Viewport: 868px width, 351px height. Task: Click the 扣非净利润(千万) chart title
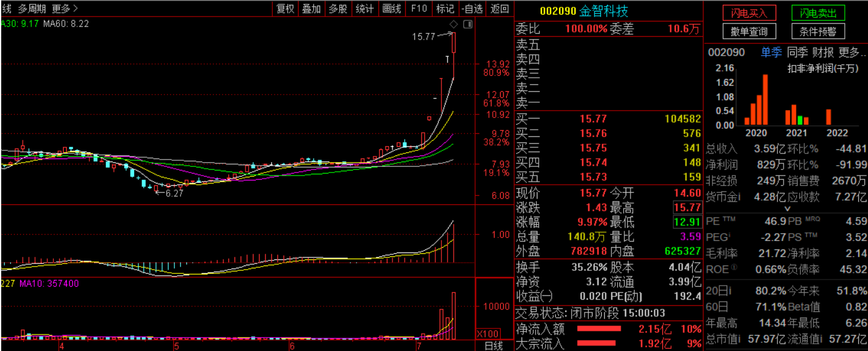(x=823, y=68)
